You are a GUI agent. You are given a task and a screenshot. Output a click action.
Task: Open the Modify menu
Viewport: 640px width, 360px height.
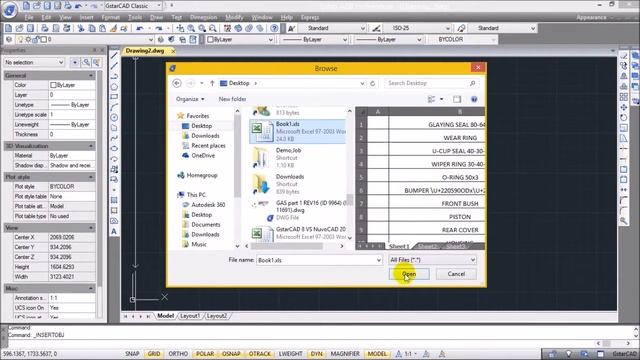click(234, 17)
